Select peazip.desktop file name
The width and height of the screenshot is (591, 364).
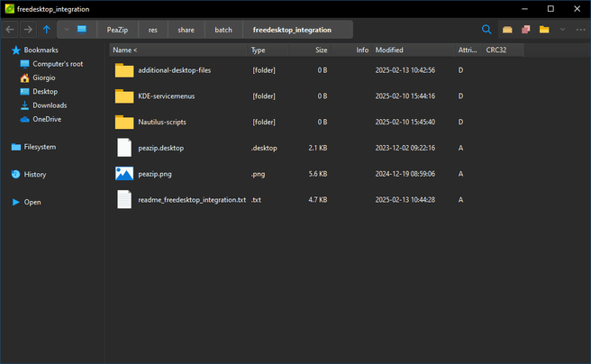click(x=161, y=148)
